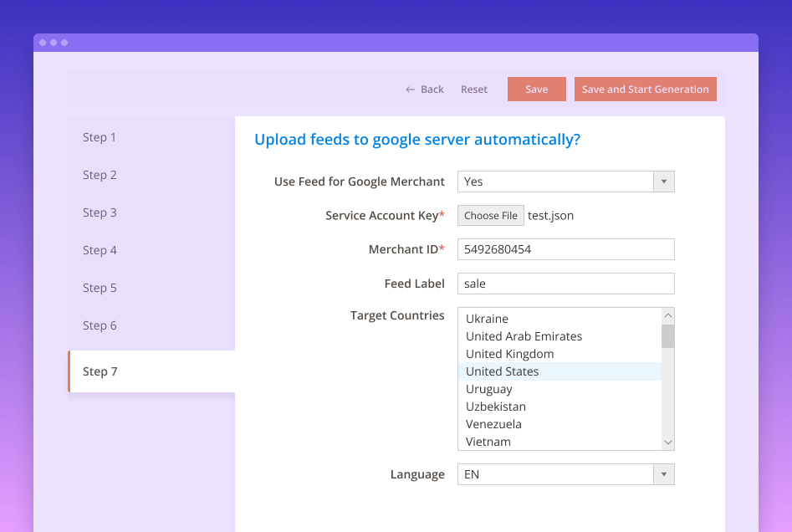This screenshot has width=792, height=532.
Task: Select Step 6 from the step list
Action: click(x=100, y=325)
